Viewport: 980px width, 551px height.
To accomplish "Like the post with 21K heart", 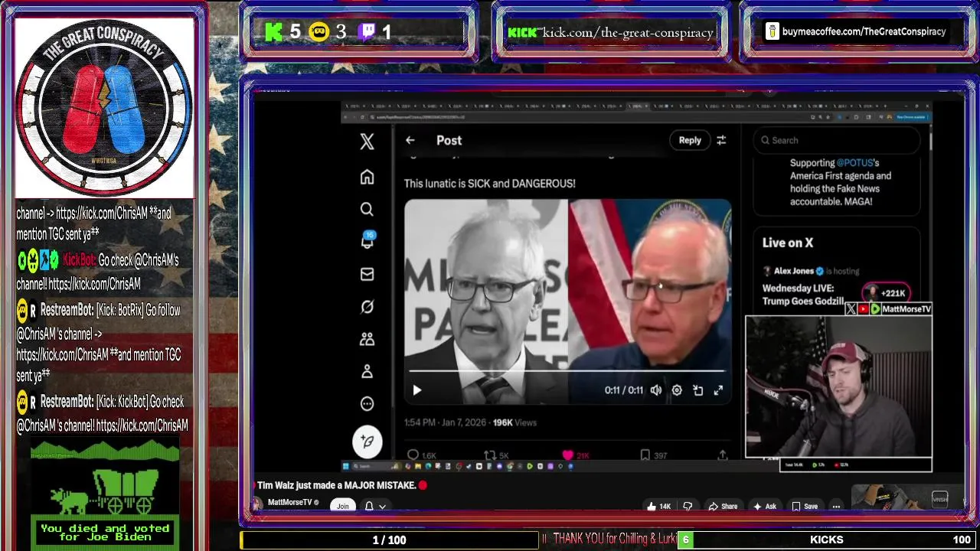I will pyautogui.click(x=576, y=455).
